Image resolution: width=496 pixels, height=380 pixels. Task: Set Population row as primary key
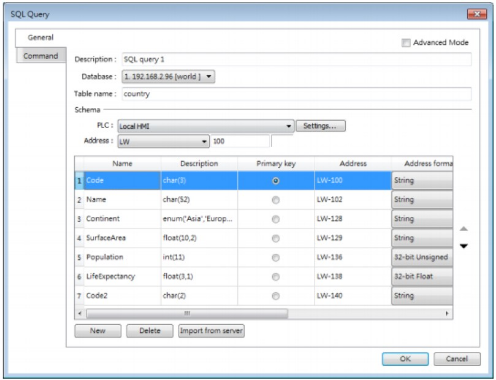tap(276, 258)
